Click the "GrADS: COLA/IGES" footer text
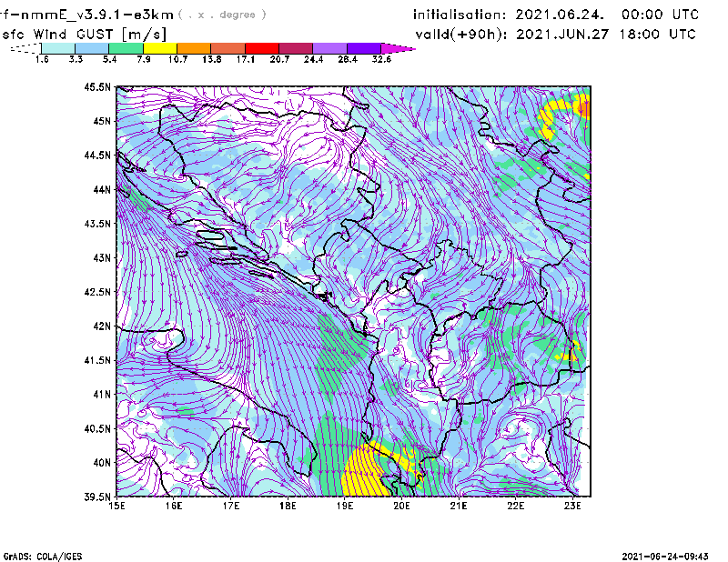 point(43,557)
